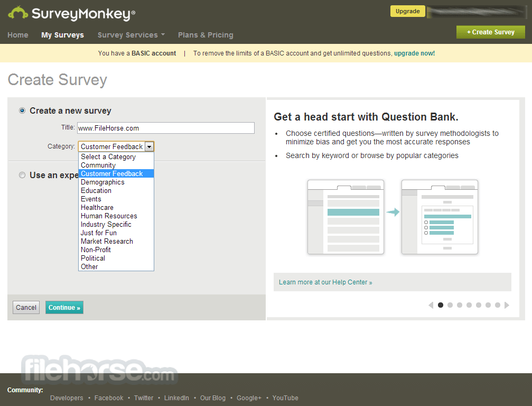Collapse the Category dropdown via its arrow
Viewport: 532px width, 406px height.
point(149,147)
